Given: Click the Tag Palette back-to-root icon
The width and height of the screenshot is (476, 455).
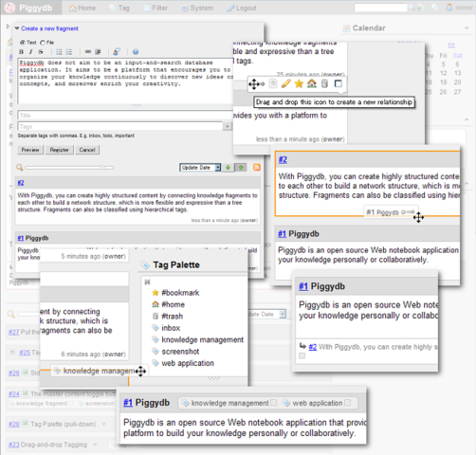Looking at the screenshot, I should tap(147, 282).
